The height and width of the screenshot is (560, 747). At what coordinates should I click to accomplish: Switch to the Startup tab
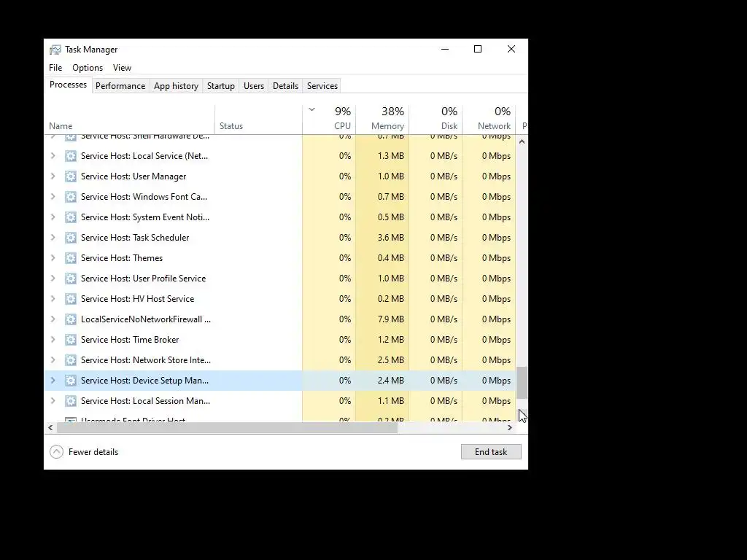point(220,86)
